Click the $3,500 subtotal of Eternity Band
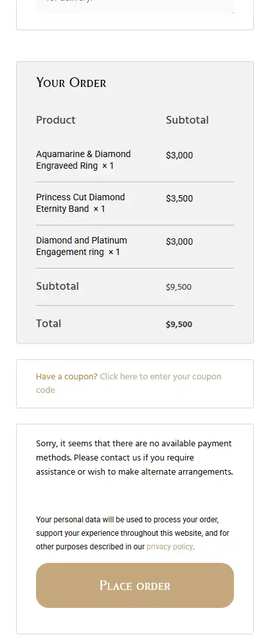The height and width of the screenshot is (644, 270). point(179,198)
